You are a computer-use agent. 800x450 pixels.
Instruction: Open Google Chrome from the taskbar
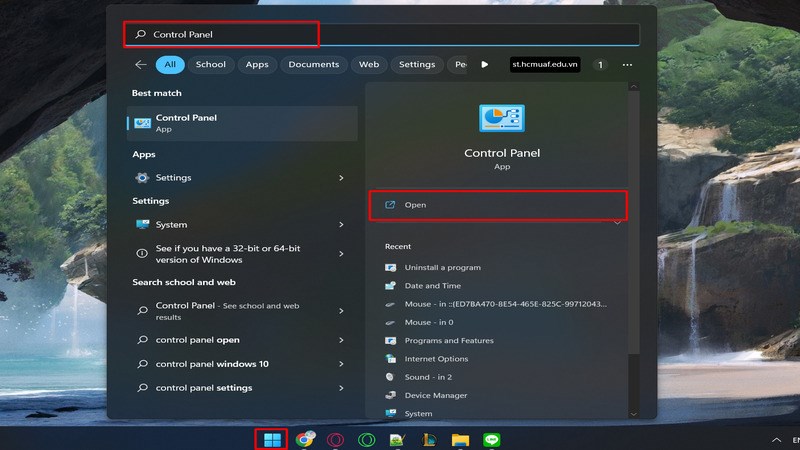pos(305,439)
